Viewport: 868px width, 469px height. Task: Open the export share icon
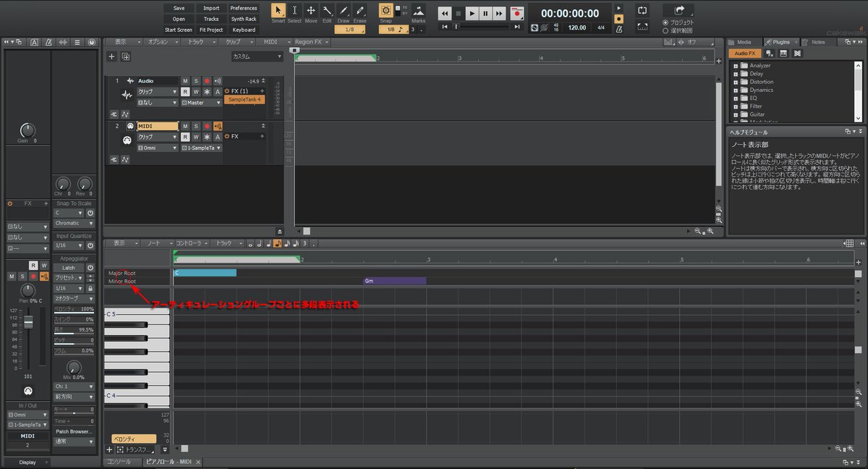pos(678,10)
